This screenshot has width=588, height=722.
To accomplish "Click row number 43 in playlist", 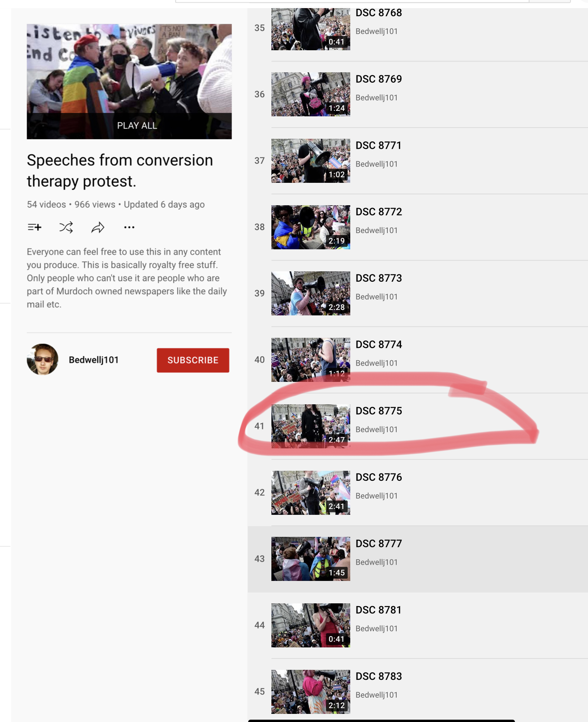I will [x=259, y=559].
